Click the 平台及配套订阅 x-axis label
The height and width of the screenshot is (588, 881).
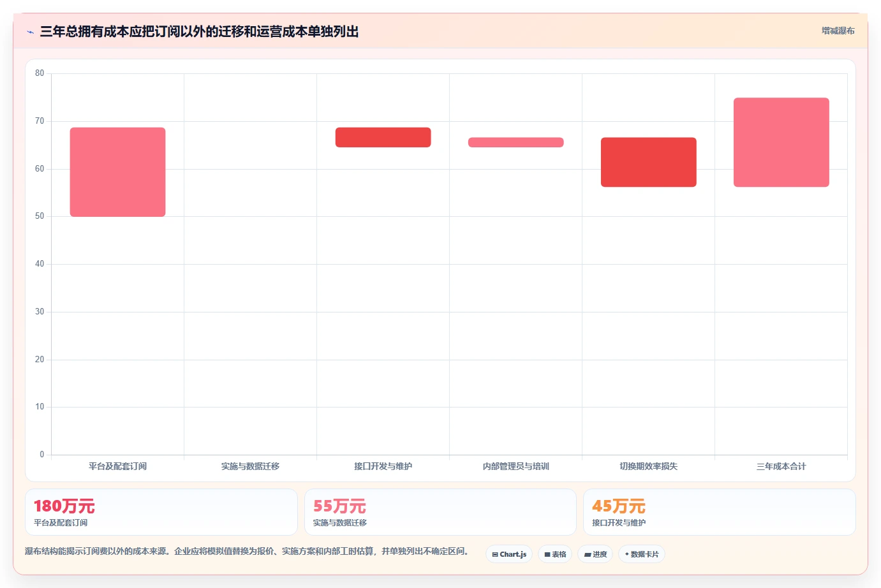(x=117, y=466)
